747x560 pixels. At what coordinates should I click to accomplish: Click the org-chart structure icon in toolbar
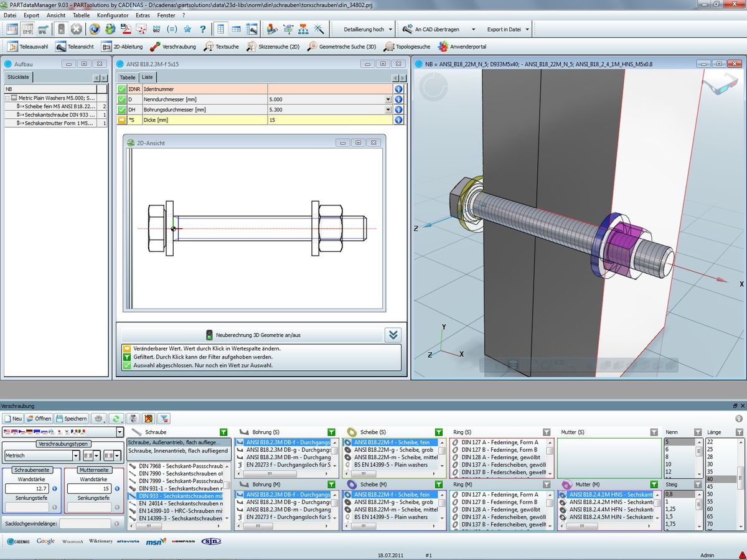pyautogui.click(x=303, y=29)
